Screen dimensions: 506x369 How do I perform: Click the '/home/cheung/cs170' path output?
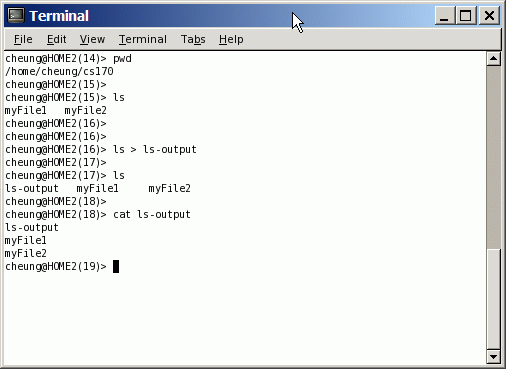click(59, 71)
